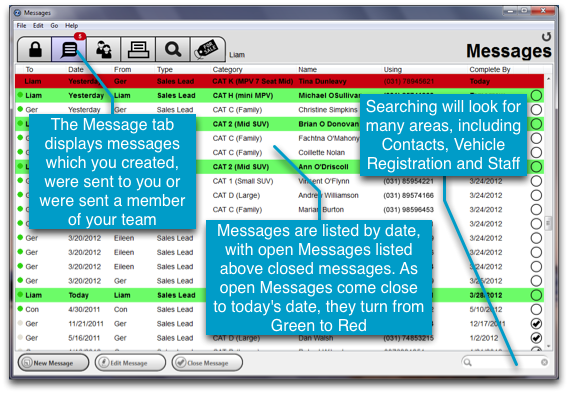Viewport: 568px width, 393px height.
Task: Check the completion circle for Christine Simpkins row
Action: 536,110
